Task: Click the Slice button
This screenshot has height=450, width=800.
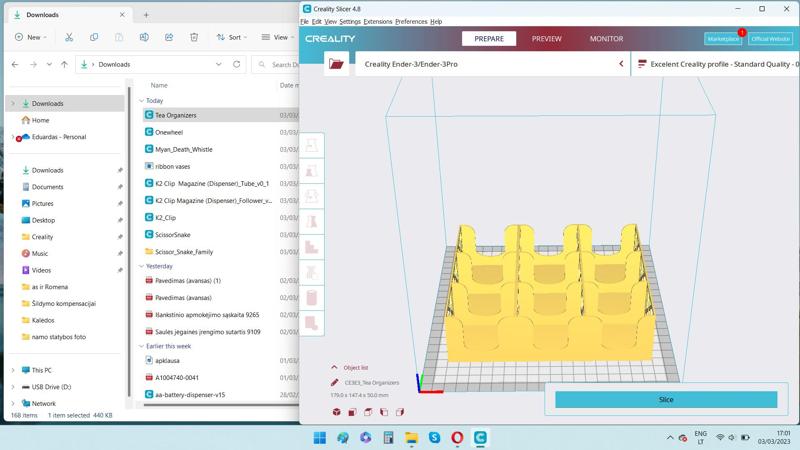Action: tap(666, 399)
